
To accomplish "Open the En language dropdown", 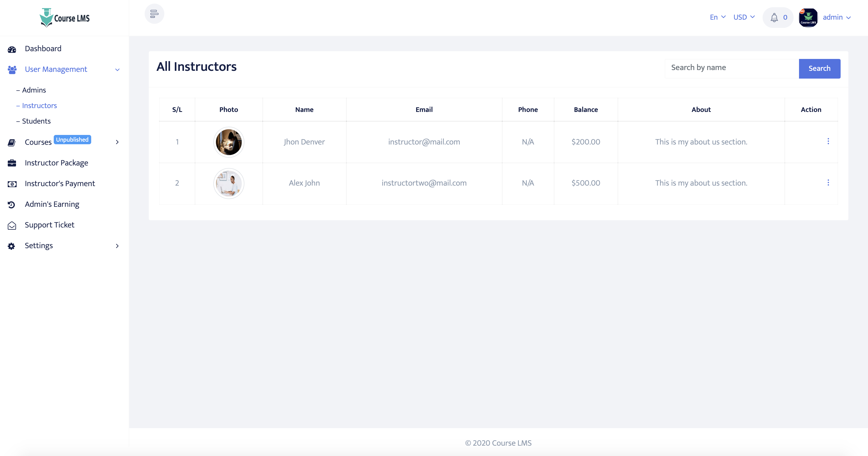I will coord(717,17).
